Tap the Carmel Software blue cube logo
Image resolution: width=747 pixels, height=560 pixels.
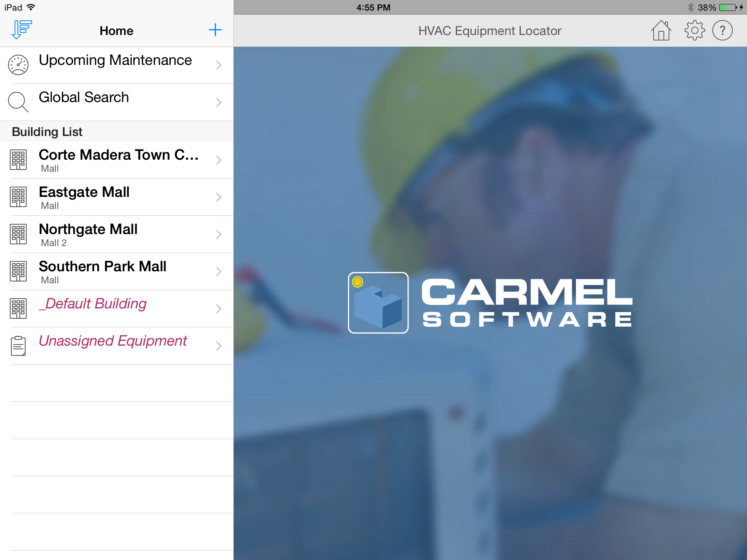378,303
